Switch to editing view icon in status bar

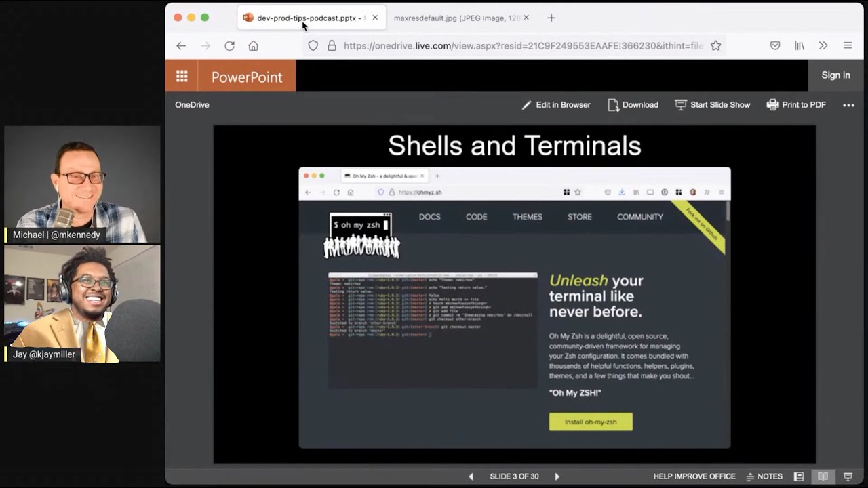(x=799, y=476)
